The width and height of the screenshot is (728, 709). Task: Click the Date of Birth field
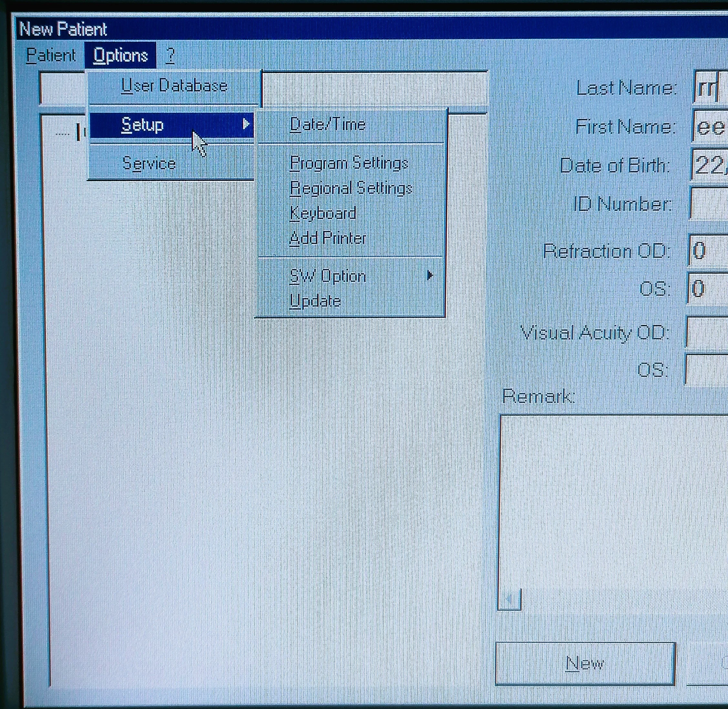pyautogui.click(x=709, y=165)
